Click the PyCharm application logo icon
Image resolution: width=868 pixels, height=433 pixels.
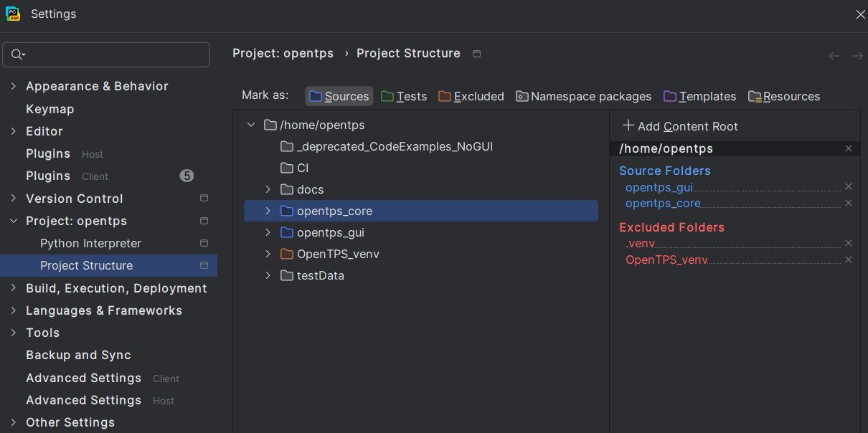tap(12, 14)
